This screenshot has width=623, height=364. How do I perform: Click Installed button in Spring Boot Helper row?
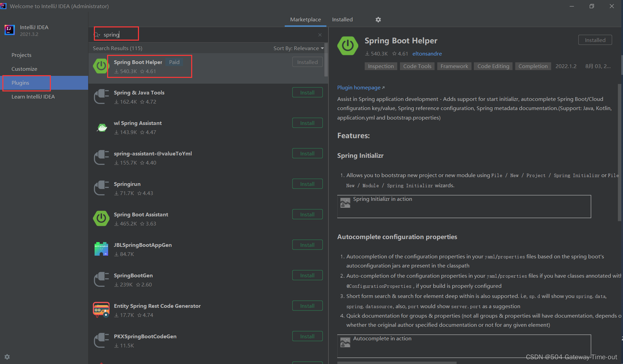pyautogui.click(x=307, y=62)
